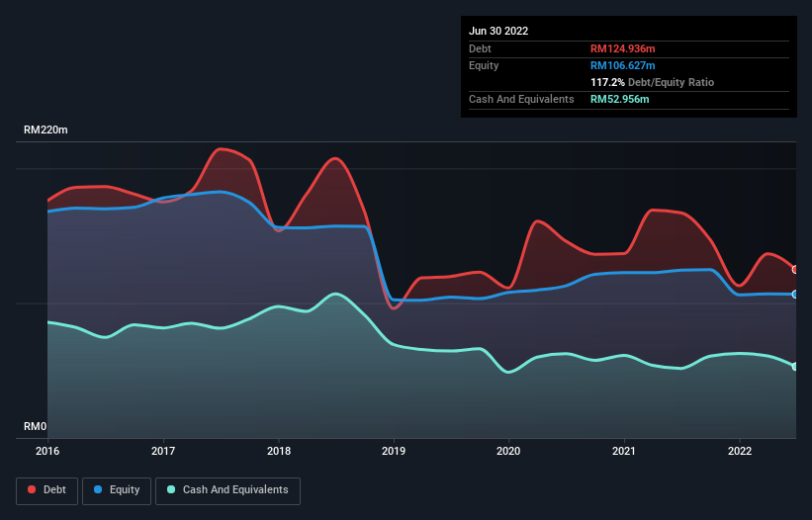
Task: Click the RM124.936m debt value
Action: click(x=623, y=48)
